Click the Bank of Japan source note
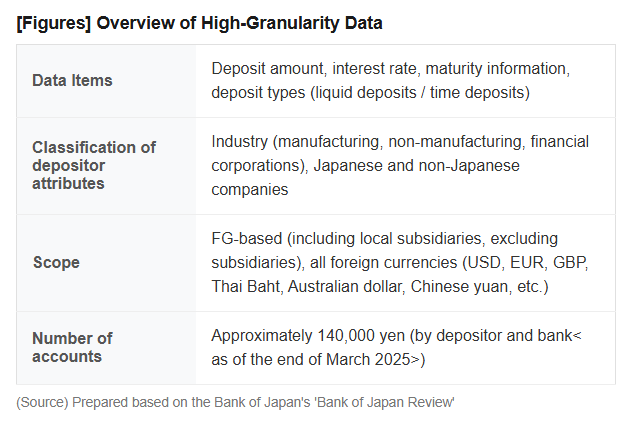The height and width of the screenshot is (426, 632). point(235,402)
